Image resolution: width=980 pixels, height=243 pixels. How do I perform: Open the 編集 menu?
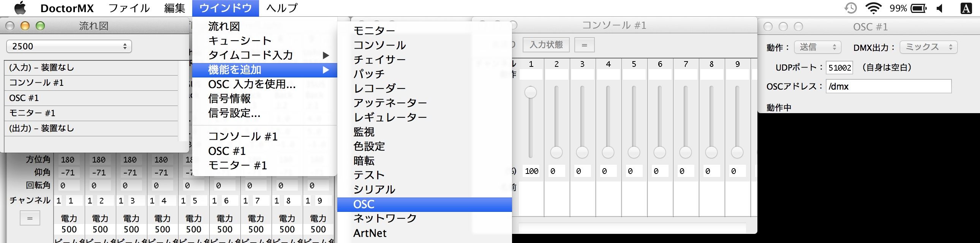pyautogui.click(x=175, y=8)
